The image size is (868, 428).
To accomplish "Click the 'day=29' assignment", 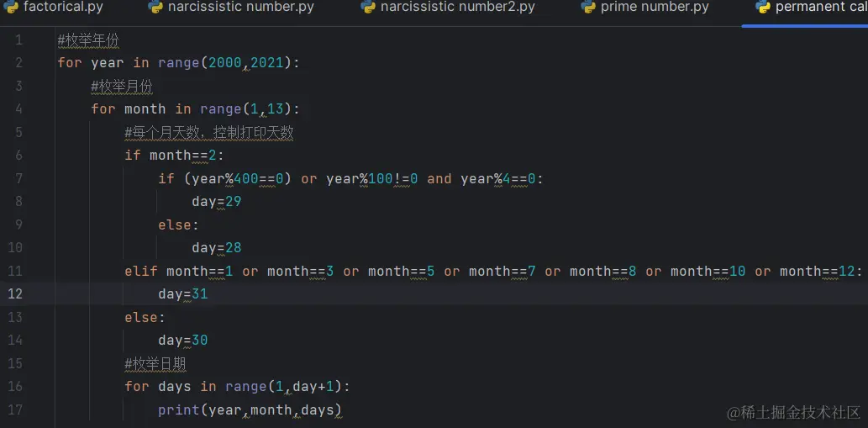I will click(x=217, y=202).
